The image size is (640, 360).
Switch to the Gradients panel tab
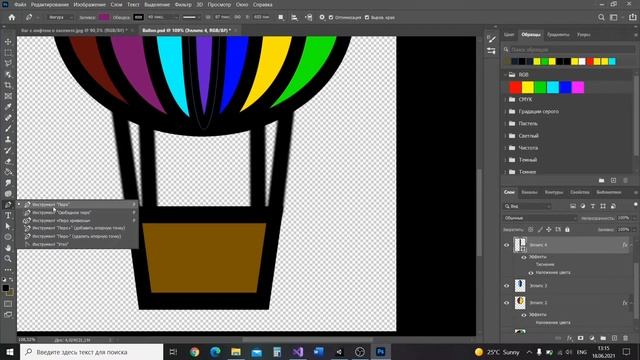click(x=558, y=35)
